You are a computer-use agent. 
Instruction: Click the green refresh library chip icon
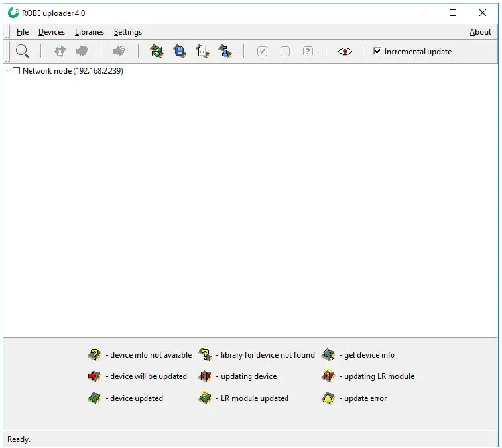[157, 51]
